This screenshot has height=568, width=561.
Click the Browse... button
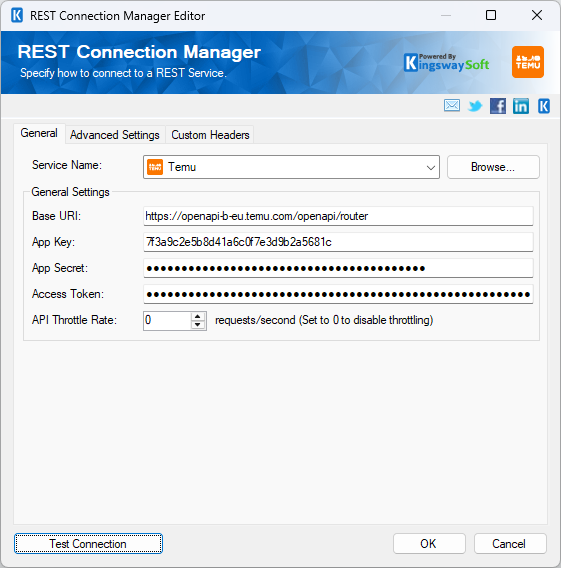pos(493,167)
